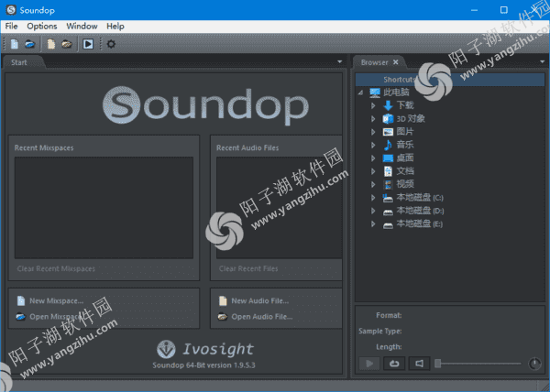Click the 图片 pictures icon
550x392 pixels.
click(388, 132)
